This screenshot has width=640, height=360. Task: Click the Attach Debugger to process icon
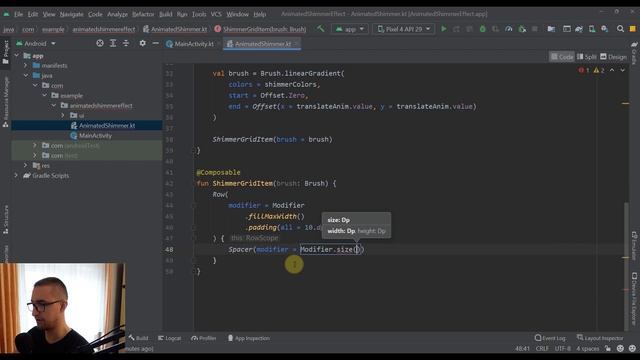pos(522,29)
